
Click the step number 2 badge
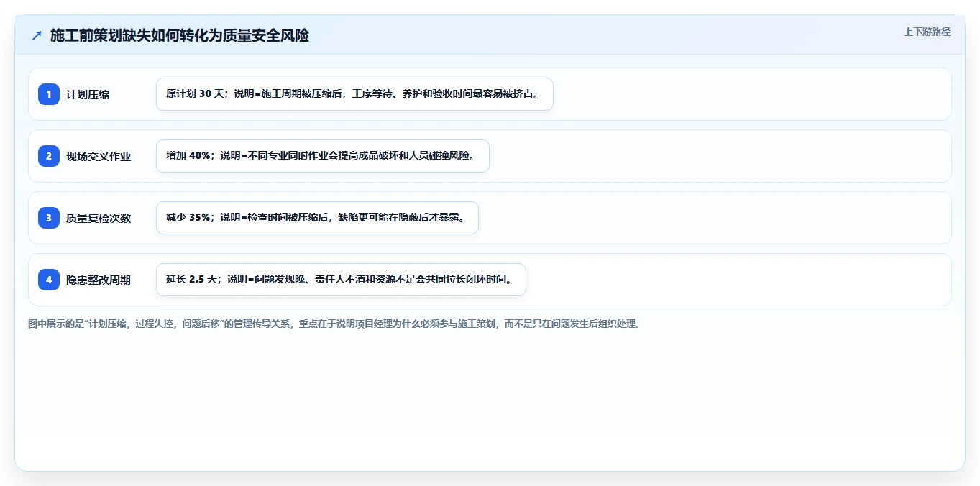(49, 156)
